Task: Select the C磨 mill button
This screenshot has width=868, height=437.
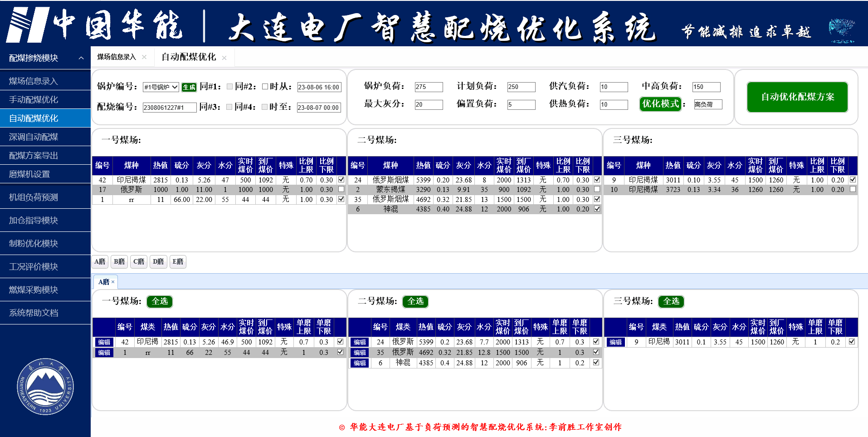Action: click(x=139, y=262)
